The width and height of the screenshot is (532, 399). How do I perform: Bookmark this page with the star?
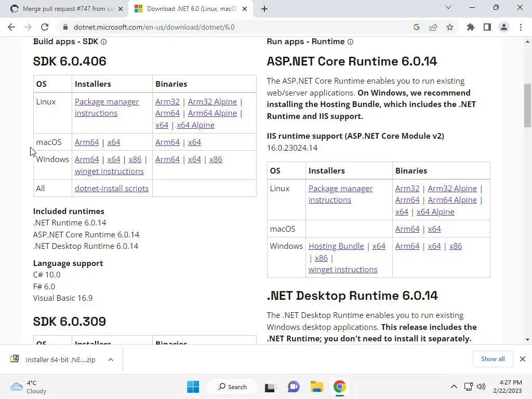450,27
